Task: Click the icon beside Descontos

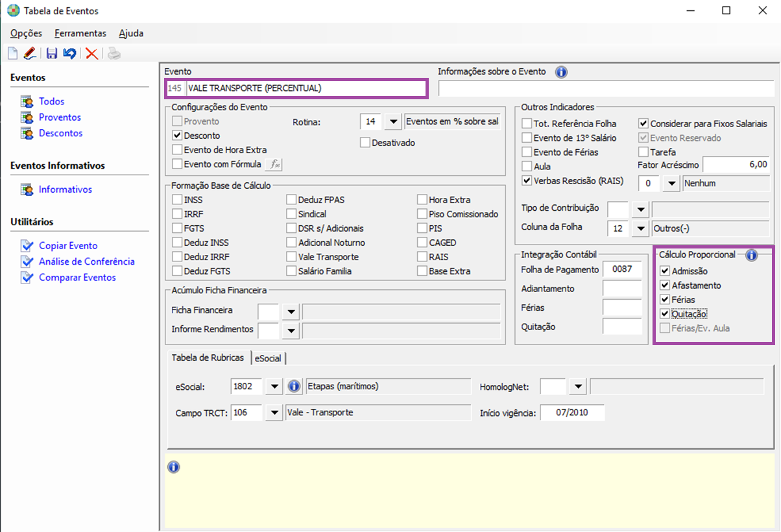Action: [x=27, y=134]
